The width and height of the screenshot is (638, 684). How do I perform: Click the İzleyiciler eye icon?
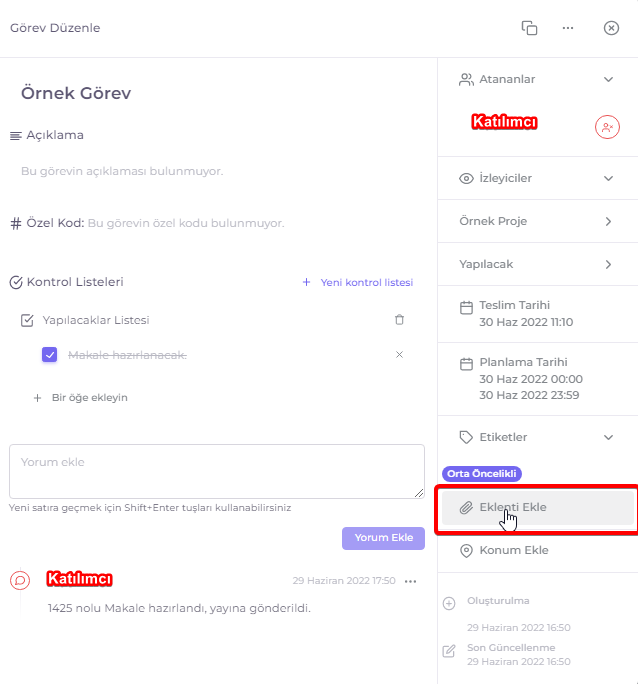click(466, 178)
